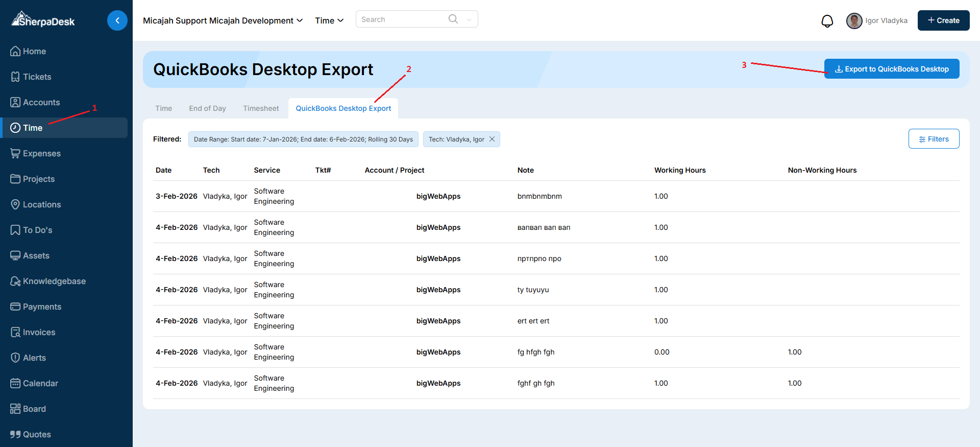The image size is (980, 447).
Task: Open the Board icon
Action: [x=15, y=409]
